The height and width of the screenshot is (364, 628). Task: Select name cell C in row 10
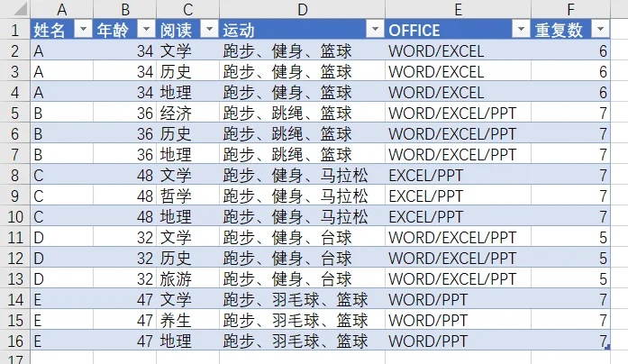pyautogui.click(x=61, y=216)
